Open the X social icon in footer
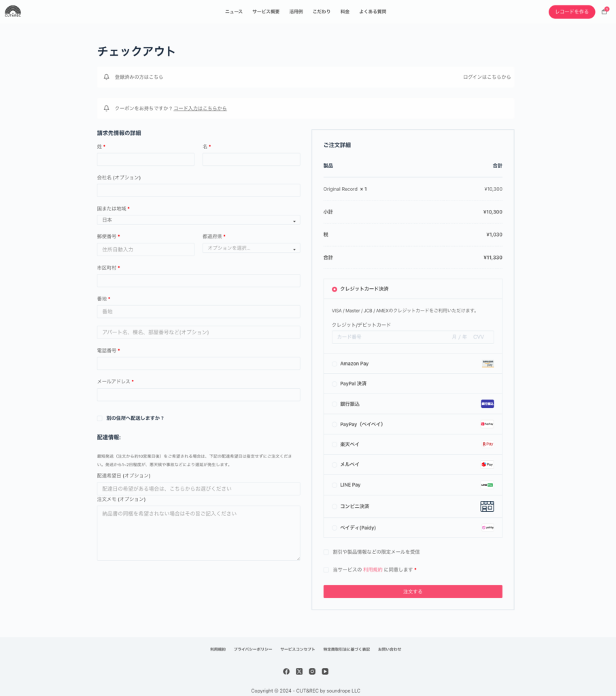 click(x=299, y=672)
